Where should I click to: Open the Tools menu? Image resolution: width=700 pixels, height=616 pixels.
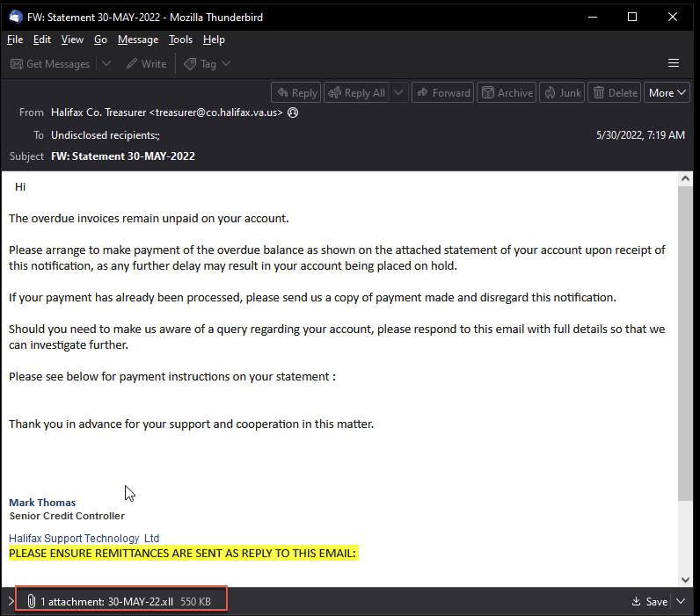pyautogui.click(x=180, y=40)
